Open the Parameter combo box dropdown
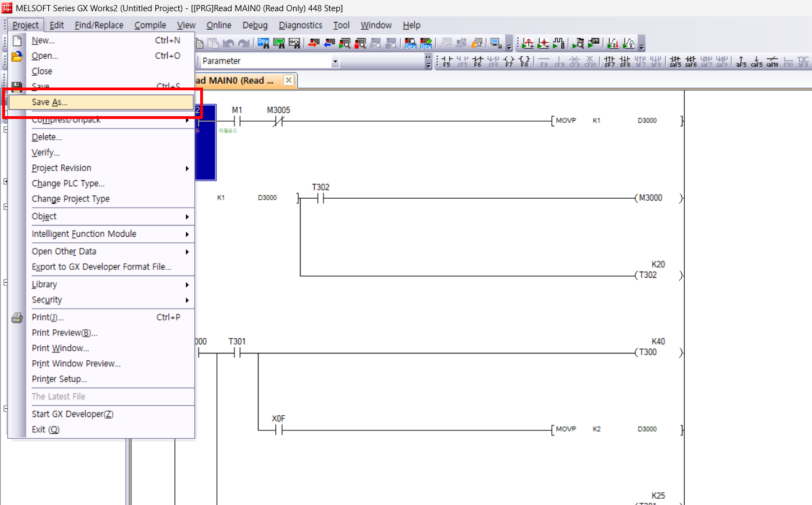Image resolution: width=812 pixels, height=505 pixels. pyautogui.click(x=335, y=61)
